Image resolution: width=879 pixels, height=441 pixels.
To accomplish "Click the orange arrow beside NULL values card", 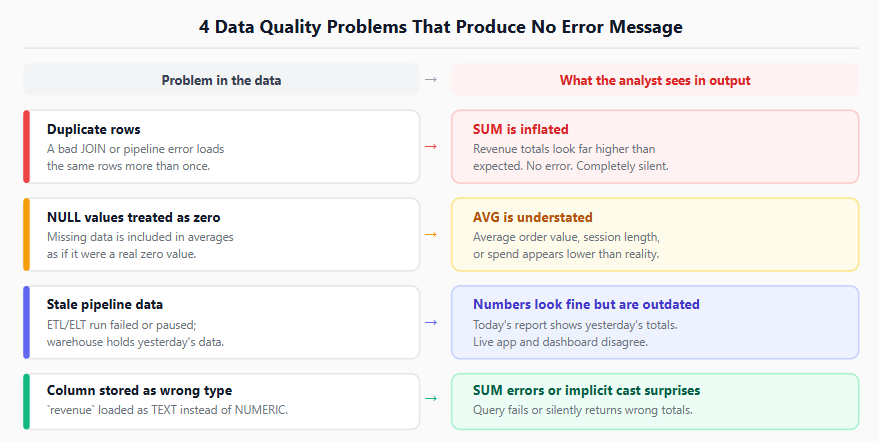I will click(x=431, y=234).
